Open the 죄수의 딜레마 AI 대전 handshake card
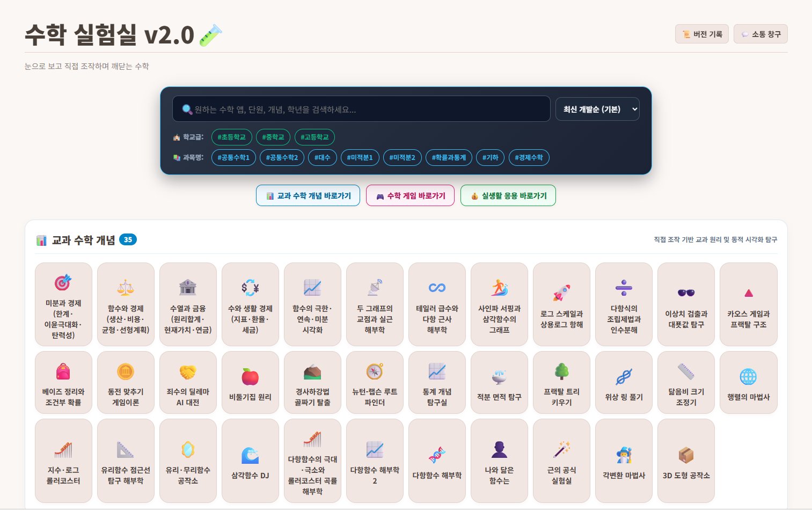This screenshot has height=511, width=812. tap(188, 383)
